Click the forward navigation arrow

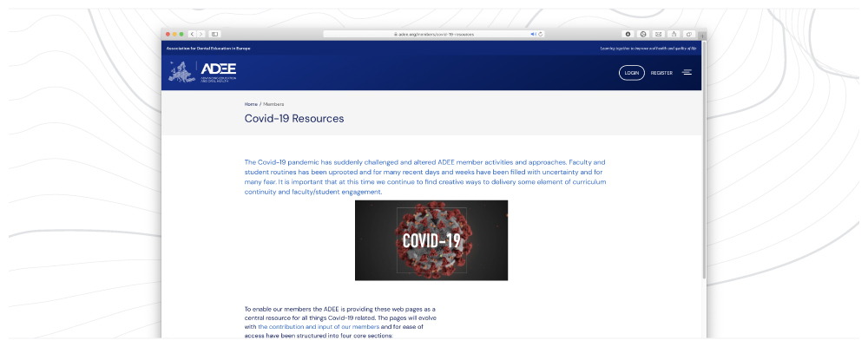click(x=201, y=34)
